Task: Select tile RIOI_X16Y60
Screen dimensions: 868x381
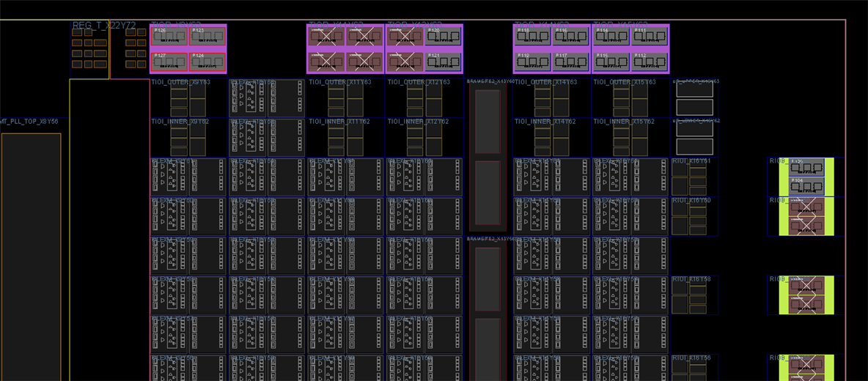Action: (694, 216)
